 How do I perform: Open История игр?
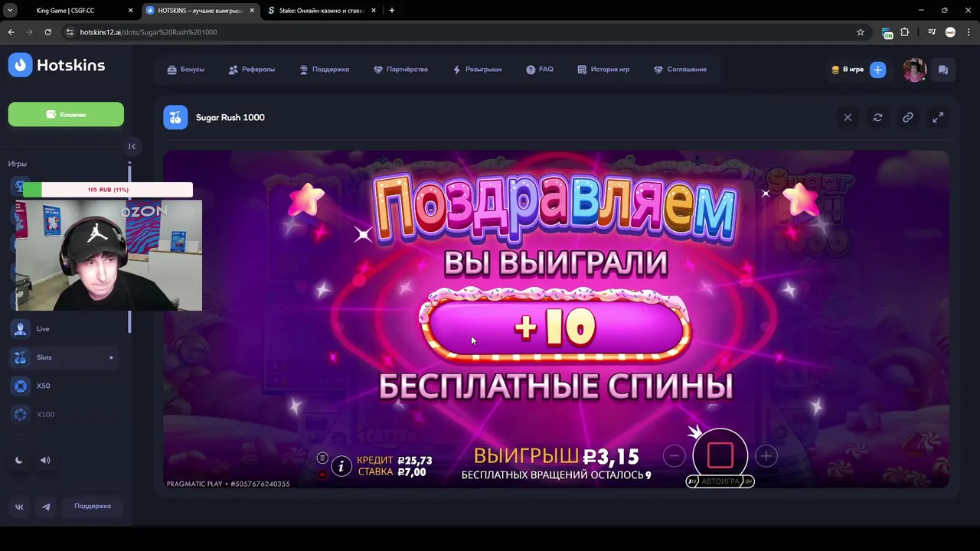tap(603, 70)
